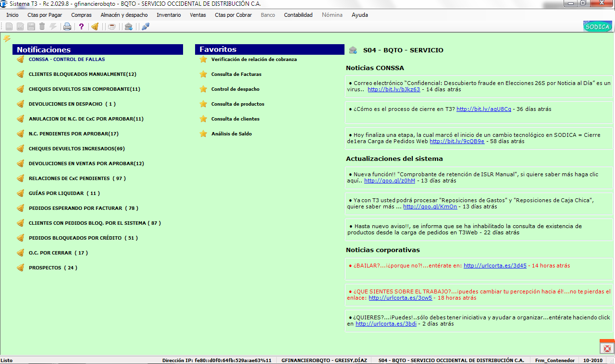Follow the http://urlcorta.es/3bdi link
Viewport: 615px width, 364px height.
pos(386,324)
